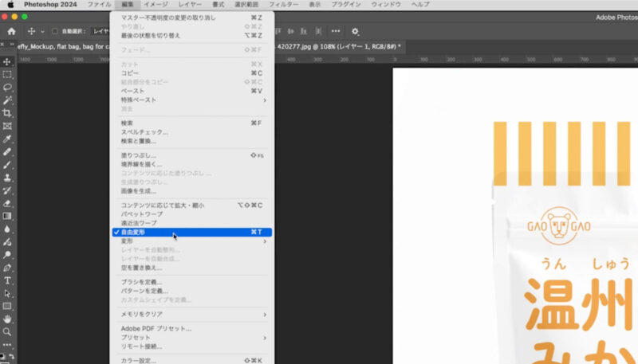This screenshot has height=364, width=638.
Task: Click the swap foreground/background colors arrow
Action: point(11,356)
